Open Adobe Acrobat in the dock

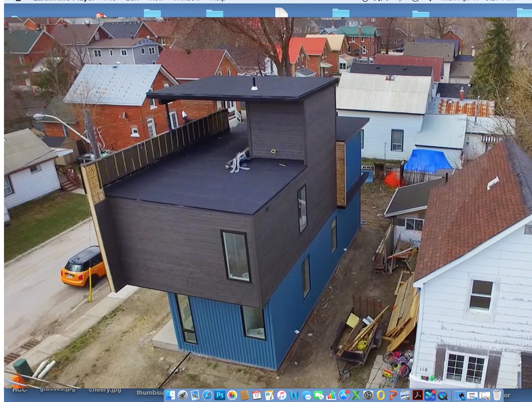tap(418, 395)
